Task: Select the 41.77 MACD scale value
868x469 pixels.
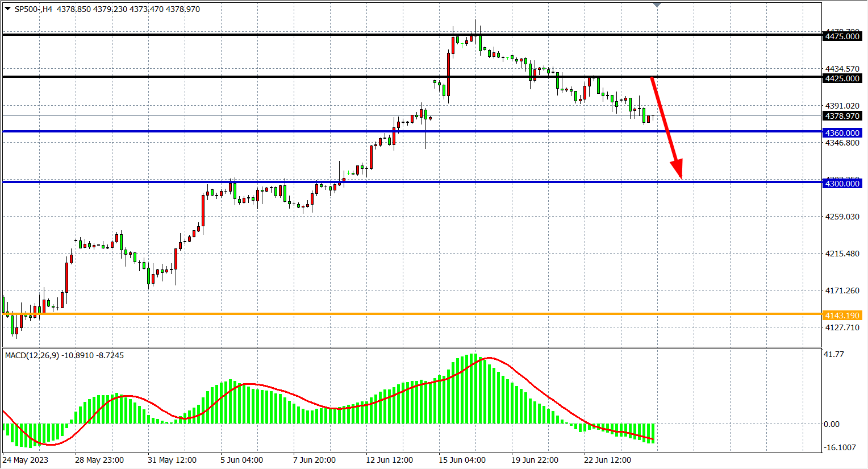Action: coord(834,354)
